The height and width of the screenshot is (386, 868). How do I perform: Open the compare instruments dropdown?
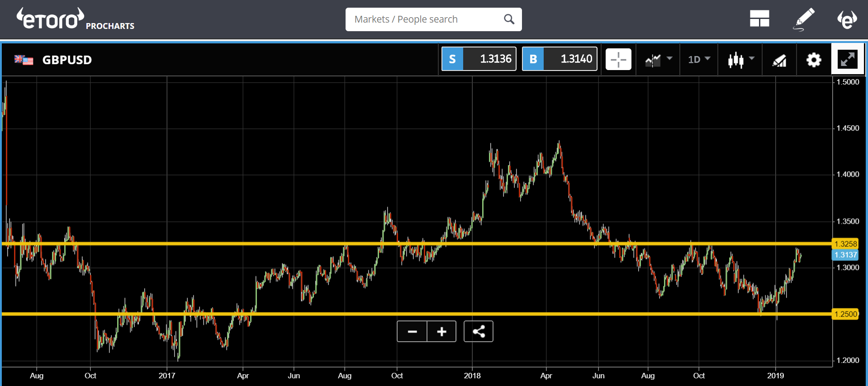658,60
